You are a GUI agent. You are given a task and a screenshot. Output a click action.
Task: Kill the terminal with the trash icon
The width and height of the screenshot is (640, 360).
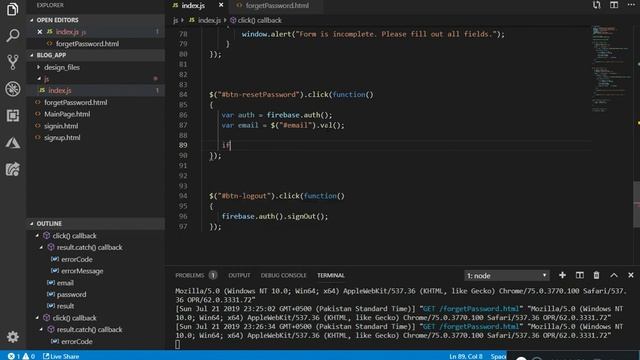tap(596, 275)
